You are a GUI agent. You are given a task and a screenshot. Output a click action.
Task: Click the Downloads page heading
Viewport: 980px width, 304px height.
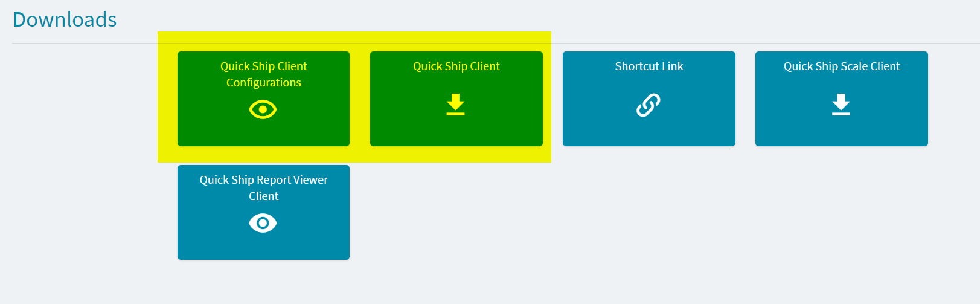(x=65, y=19)
